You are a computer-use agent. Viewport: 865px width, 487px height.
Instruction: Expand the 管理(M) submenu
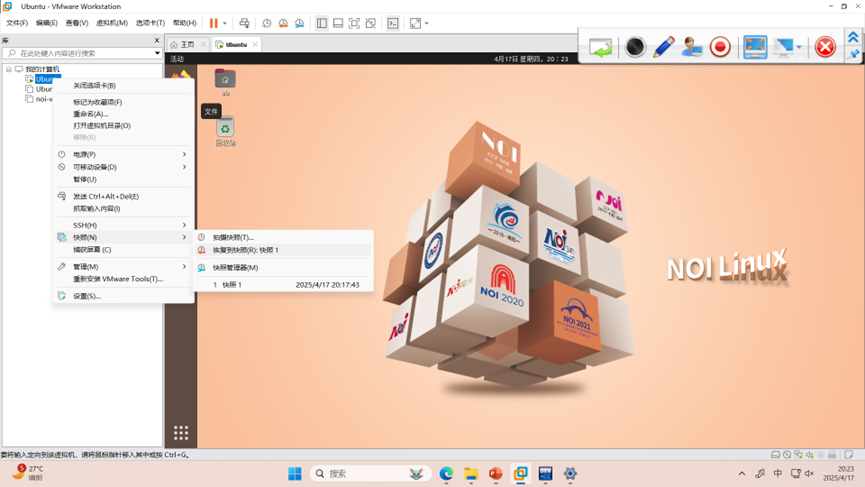coord(124,266)
